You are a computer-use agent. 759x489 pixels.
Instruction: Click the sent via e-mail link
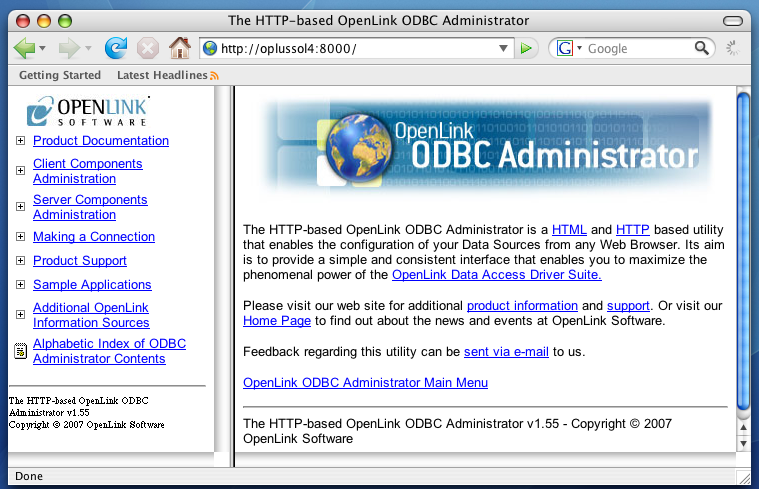pyautogui.click(x=506, y=351)
